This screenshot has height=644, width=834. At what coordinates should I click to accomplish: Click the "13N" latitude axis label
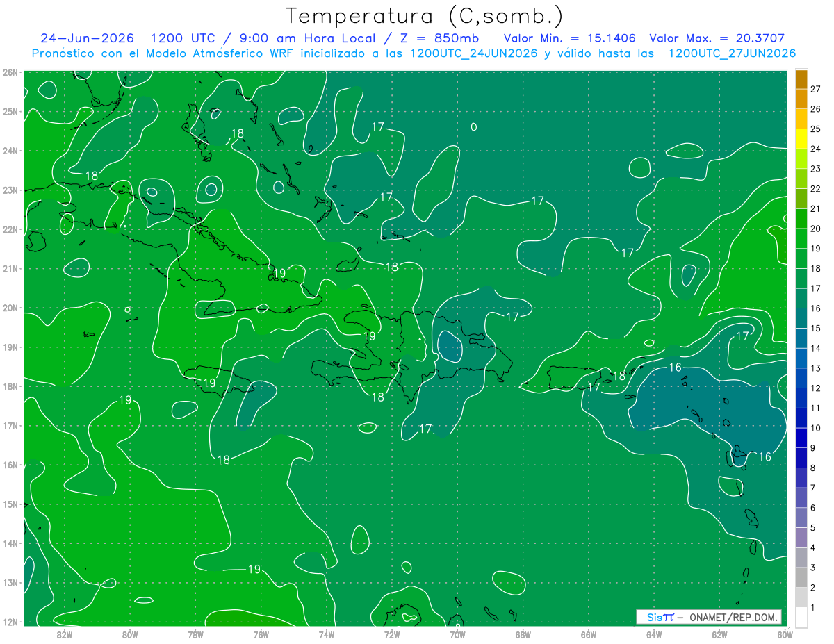[10, 583]
